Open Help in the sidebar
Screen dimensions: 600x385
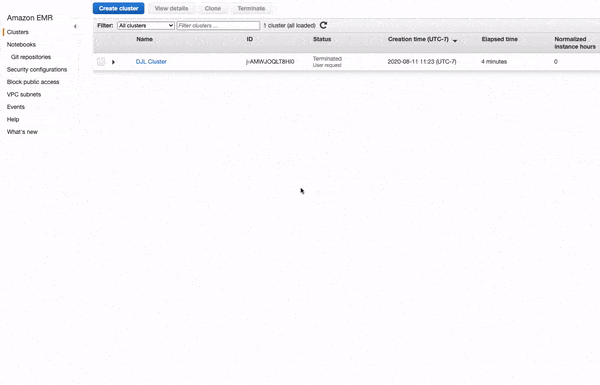click(13, 119)
